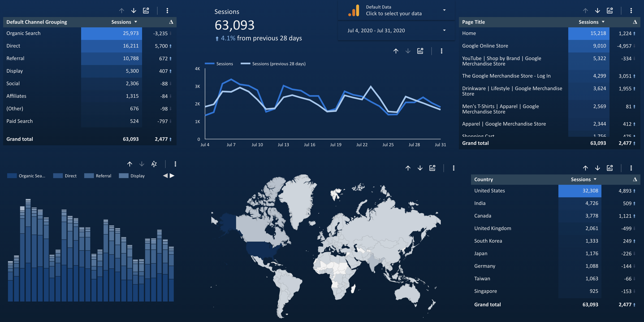Viewport: 644px width, 322px height.
Task: Click A-Z sort icon above bar chart
Action: pos(154,164)
